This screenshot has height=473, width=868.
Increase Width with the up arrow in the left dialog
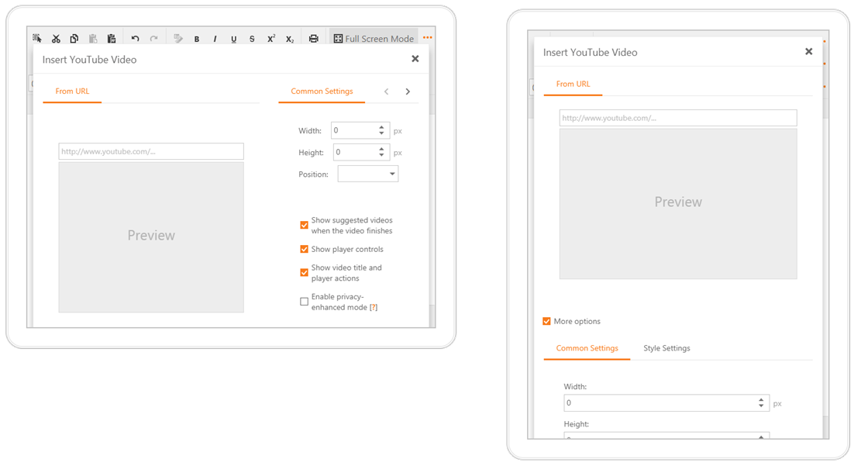[381, 127]
